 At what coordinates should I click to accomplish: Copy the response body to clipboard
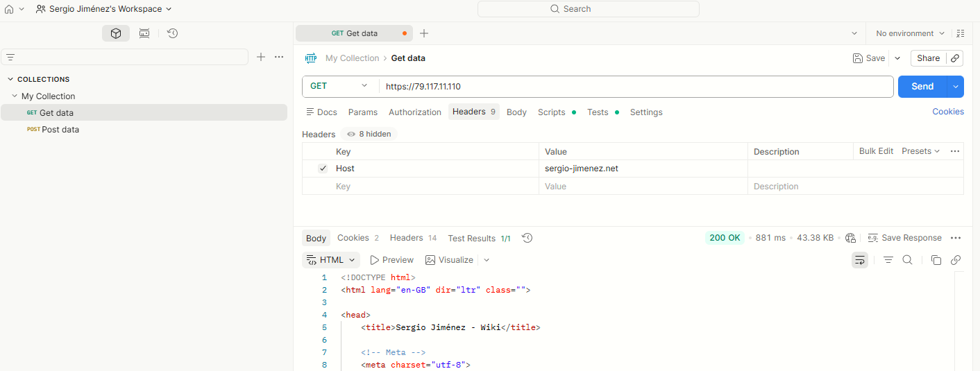(x=936, y=260)
